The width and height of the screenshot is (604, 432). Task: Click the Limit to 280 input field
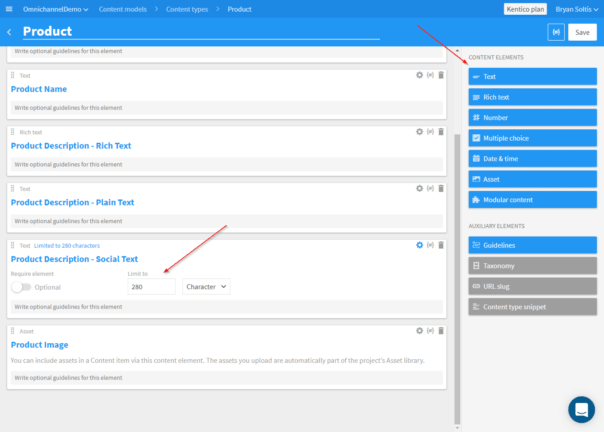pyautogui.click(x=151, y=287)
